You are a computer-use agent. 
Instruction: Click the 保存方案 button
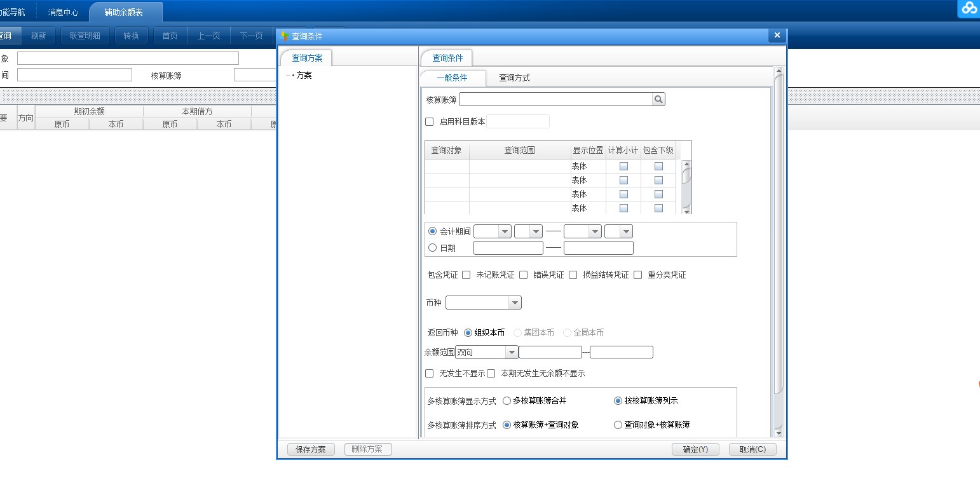310,449
